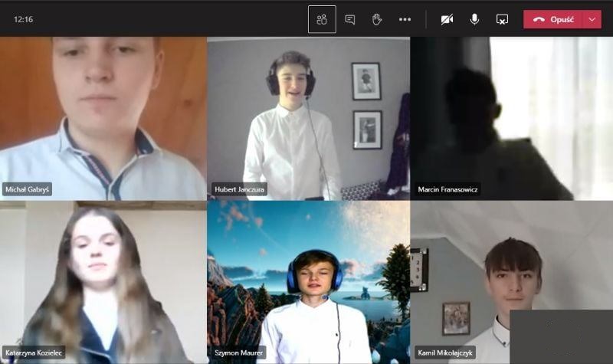
Task: Click the Szymon Maurer name label
Action: [x=238, y=353]
